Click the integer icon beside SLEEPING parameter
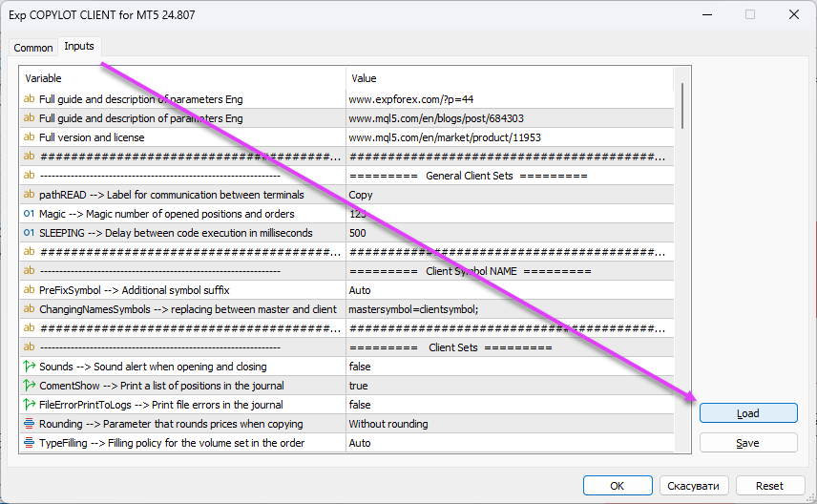The image size is (817, 504). pyautogui.click(x=29, y=233)
